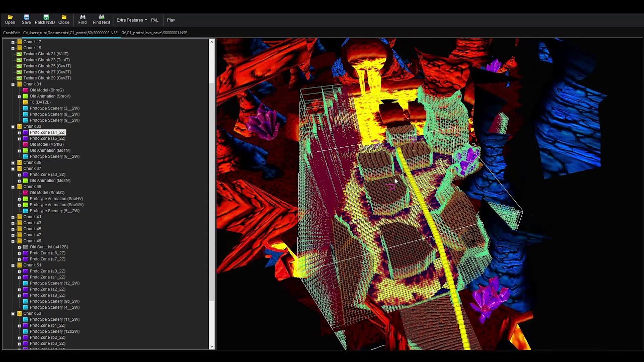The height and width of the screenshot is (362, 644).
Task: Select Old Animation (Mo3fV) entry
Action: (x=50, y=180)
